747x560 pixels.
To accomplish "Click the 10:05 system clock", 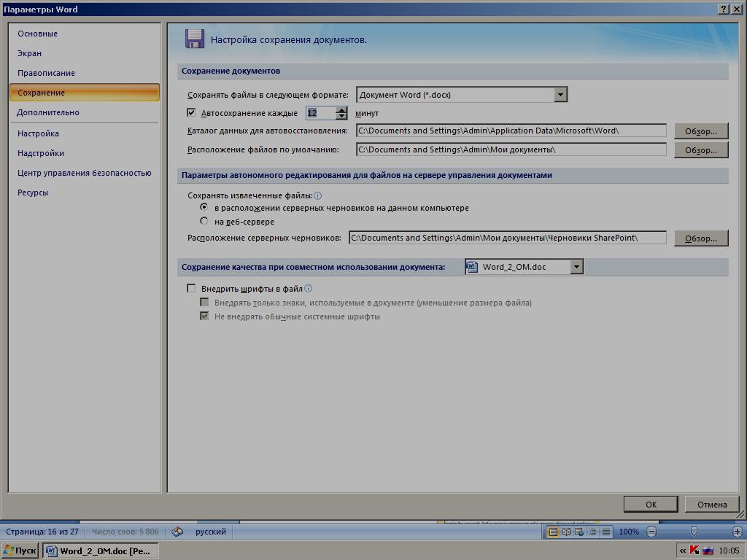I will pyautogui.click(x=729, y=551).
